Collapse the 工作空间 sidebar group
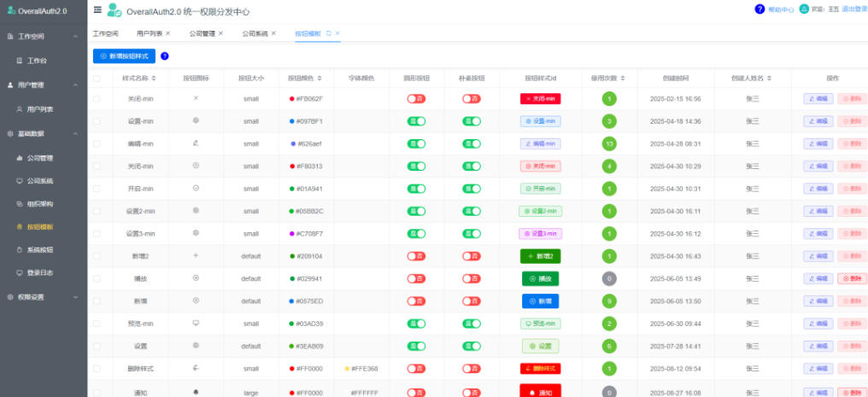Viewport: 868px width, 397px height. coord(75,38)
